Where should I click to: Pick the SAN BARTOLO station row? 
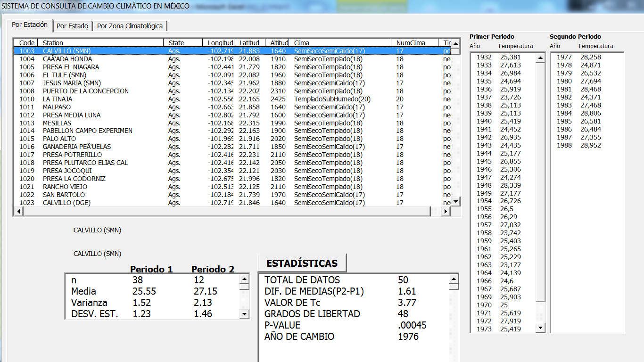pos(64,195)
